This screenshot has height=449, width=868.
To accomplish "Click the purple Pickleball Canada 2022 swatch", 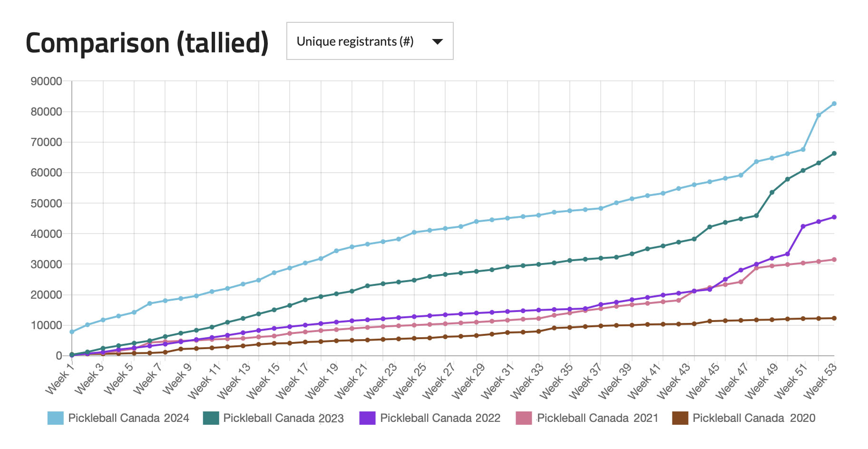I will (x=367, y=418).
